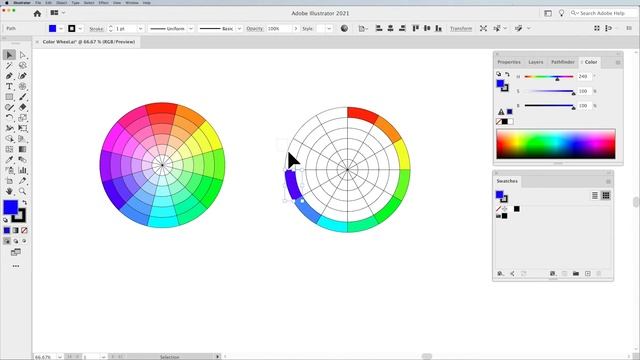Image resolution: width=640 pixels, height=360 pixels.
Task: Click the Stroke label link
Action: tap(96, 29)
